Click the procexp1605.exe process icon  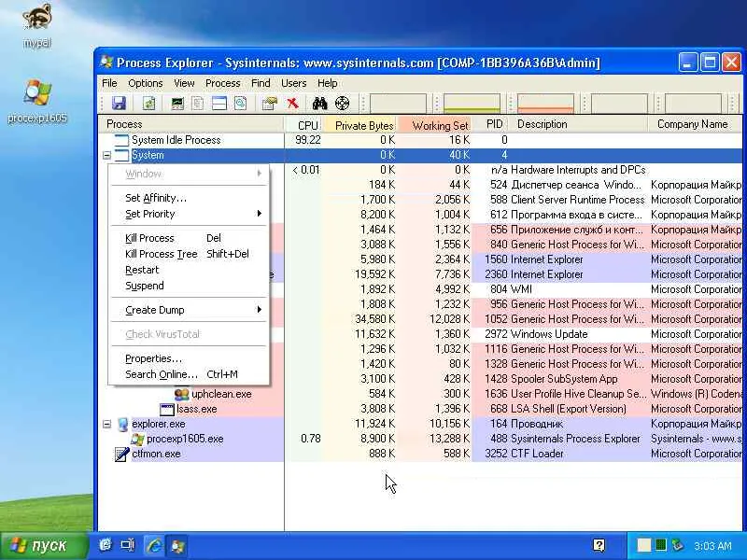[137, 439]
